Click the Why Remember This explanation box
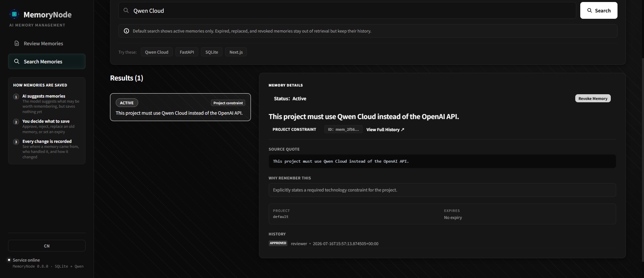644x278 pixels. click(x=442, y=190)
